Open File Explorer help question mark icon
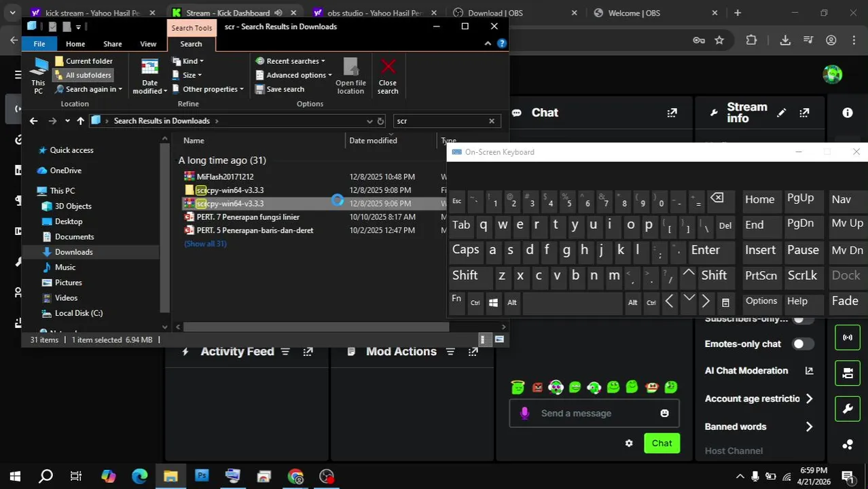Screen dimensions: 868x489 click(x=502, y=43)
